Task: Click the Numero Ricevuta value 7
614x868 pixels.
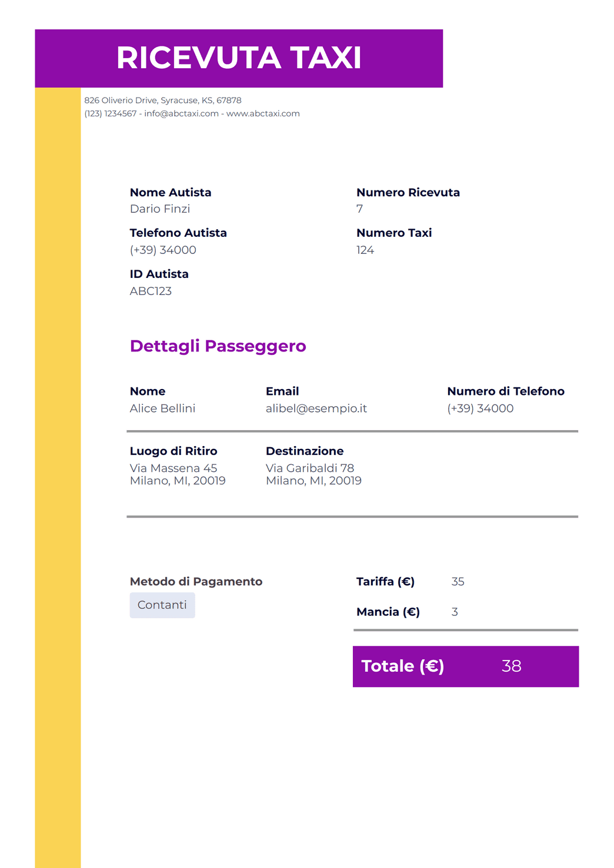Action: coord(360,209)
